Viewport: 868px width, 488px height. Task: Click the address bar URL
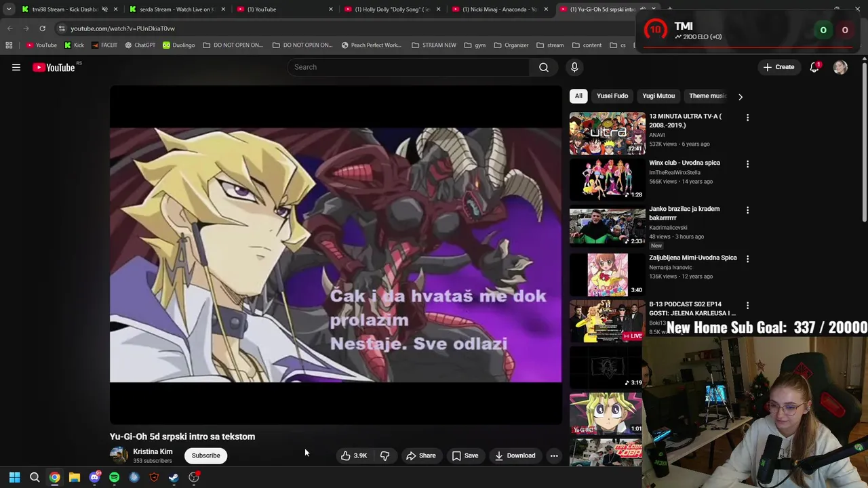click(123, 28)
